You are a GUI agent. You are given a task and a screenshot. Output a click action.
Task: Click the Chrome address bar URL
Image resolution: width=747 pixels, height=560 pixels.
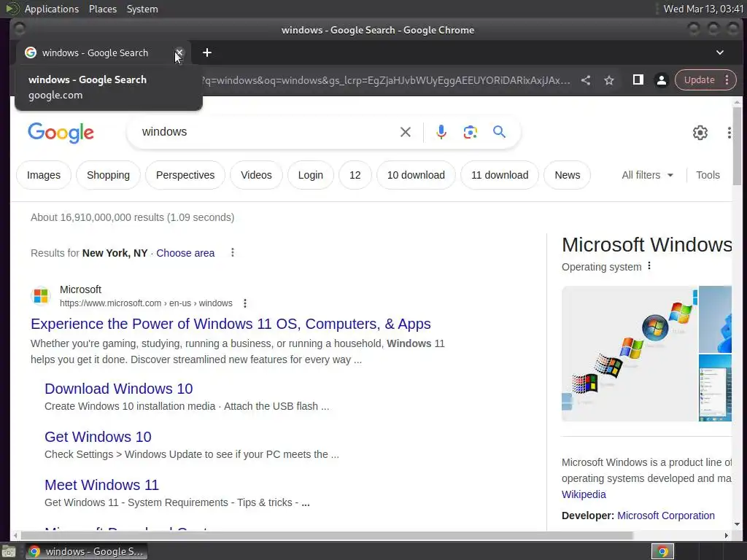[386, 80]
